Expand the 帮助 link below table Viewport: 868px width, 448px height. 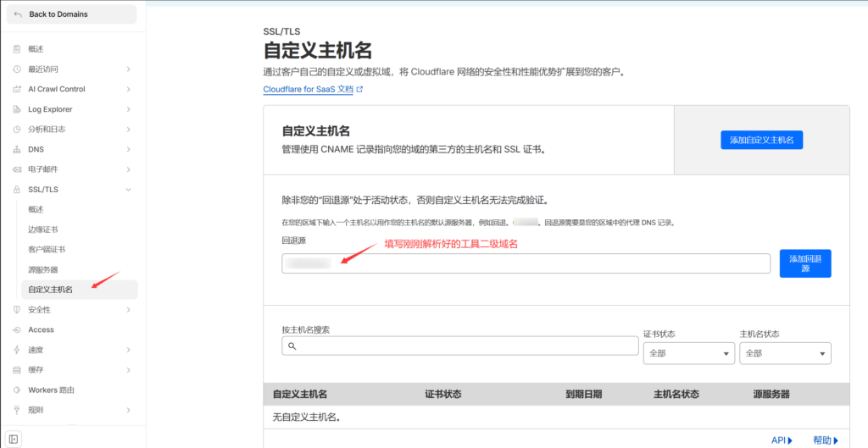826,440
